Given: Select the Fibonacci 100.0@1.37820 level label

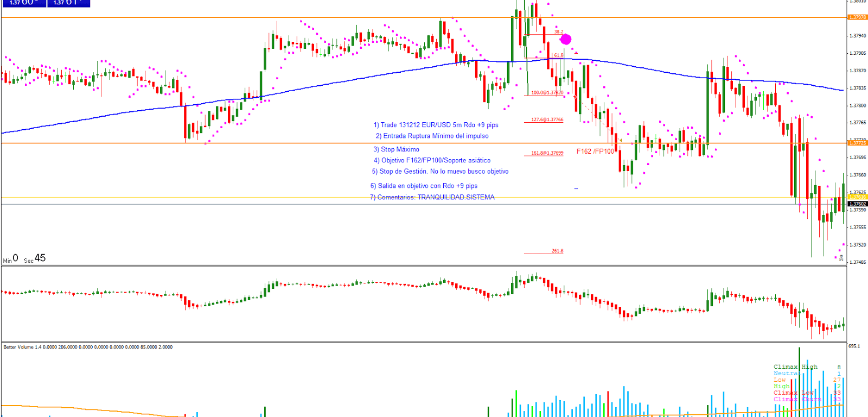Looking at the screenshot, I should pos(547,93).
